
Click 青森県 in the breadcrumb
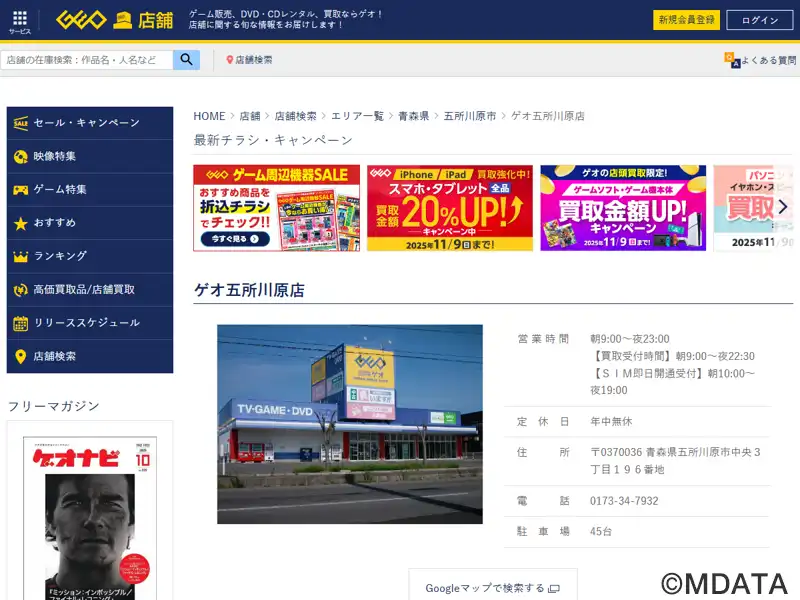[414, 116]
